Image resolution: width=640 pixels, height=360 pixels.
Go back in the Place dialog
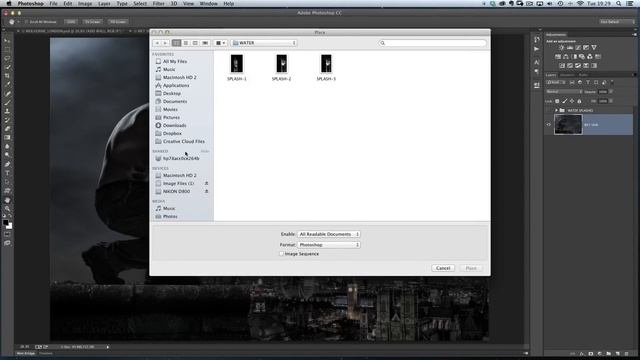tap(157, 43)
